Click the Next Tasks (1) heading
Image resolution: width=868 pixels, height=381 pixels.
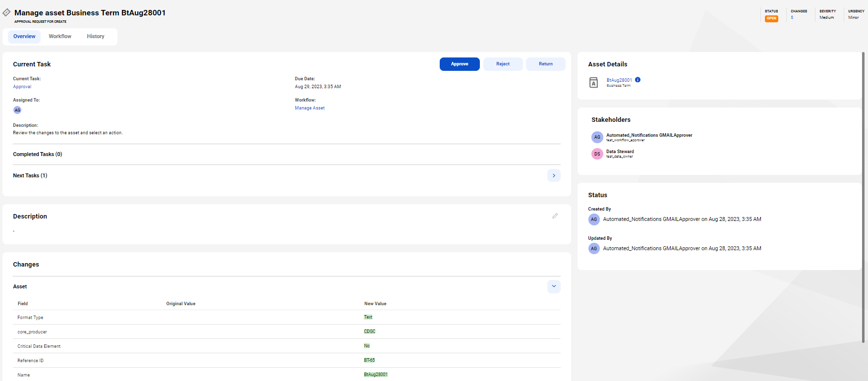point(30,175)
